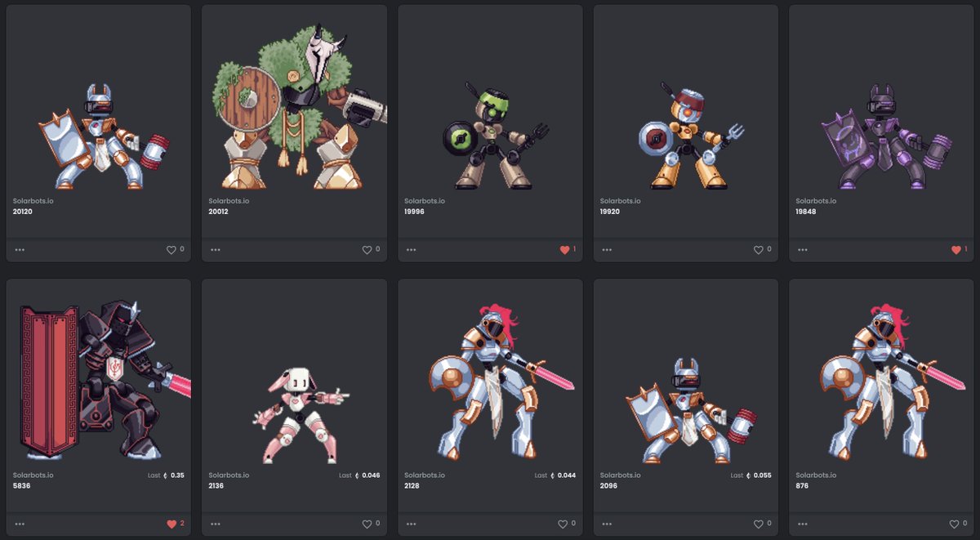Open Solarbots.io collection link above 876
This screenshot has width=980, height=540.
point(817,475)
